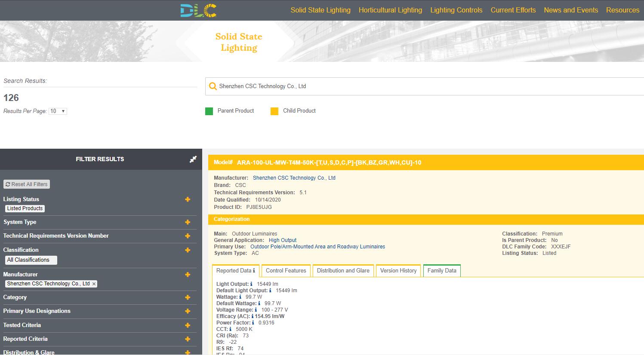Viewport: 644px width, 355px height.
Task: Click the Solid State Lighting page heading
Action: 239,42
